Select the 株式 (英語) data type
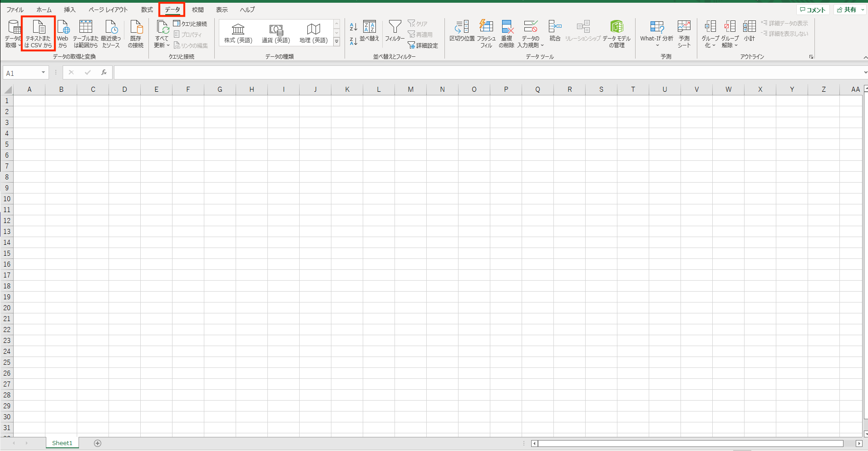Screen dimensions: 868x451 (x=238, y=33)
